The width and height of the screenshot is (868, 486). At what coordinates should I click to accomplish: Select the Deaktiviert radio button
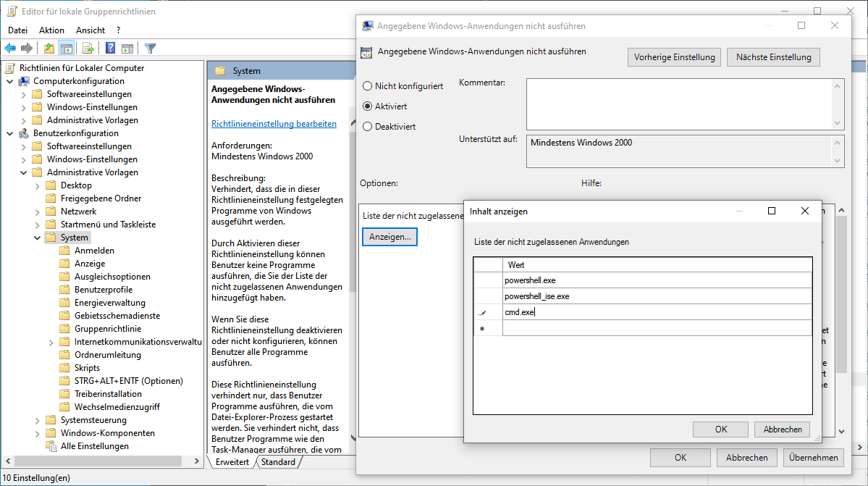point(367,127)
